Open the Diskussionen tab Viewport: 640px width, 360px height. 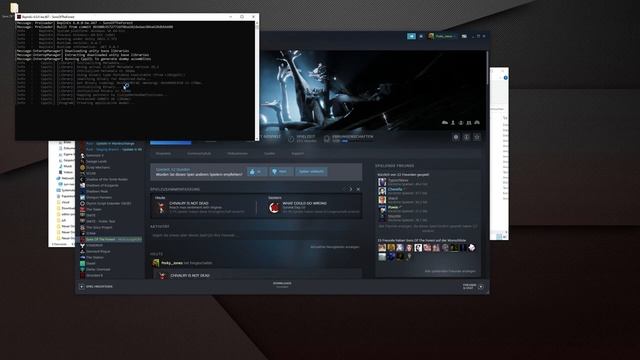[238, 153]
